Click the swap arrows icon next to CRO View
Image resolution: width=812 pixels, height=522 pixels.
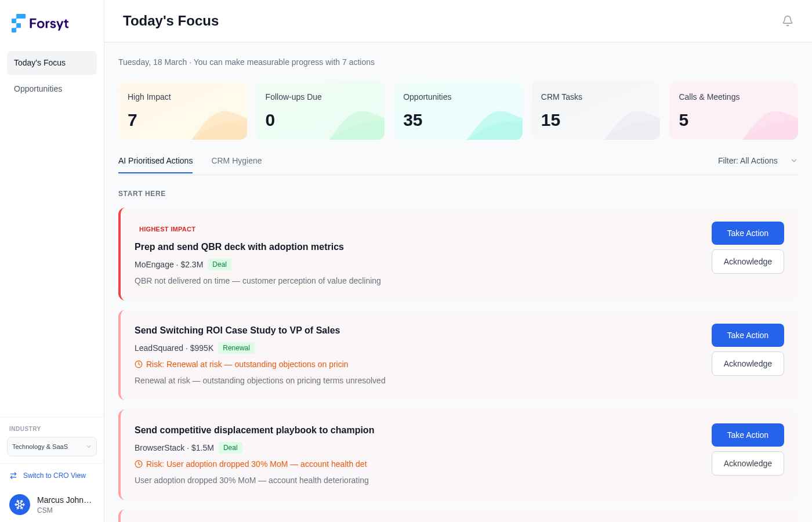13,476
